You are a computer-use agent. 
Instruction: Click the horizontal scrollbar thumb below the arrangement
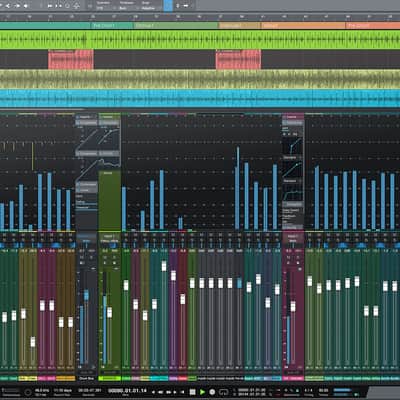pos(42,109)
